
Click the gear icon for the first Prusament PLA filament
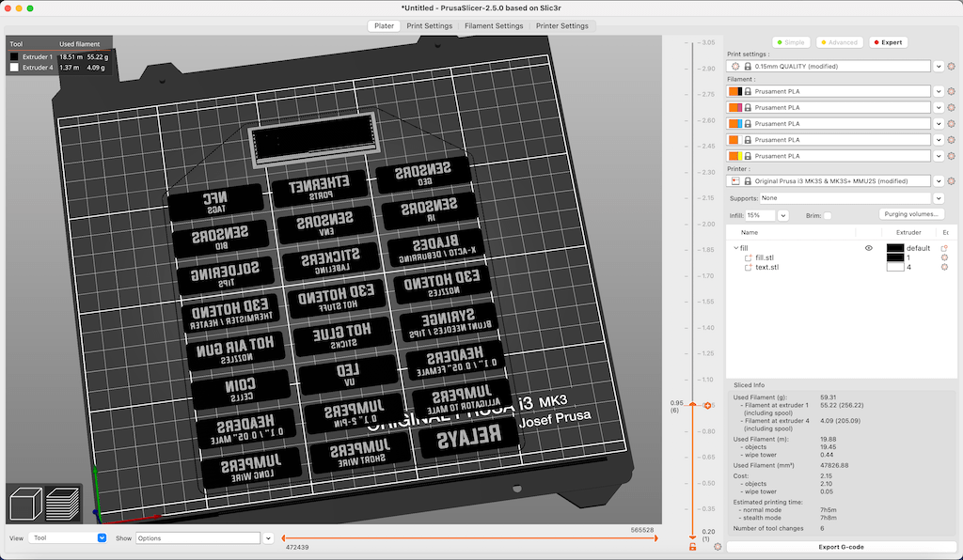click(952, 91)
